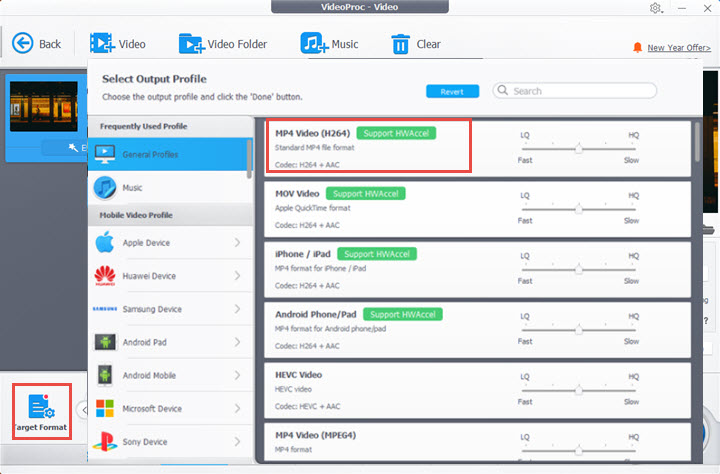
Task: Adjust iPhone / iPad quality slider
Action: point(579,270)
